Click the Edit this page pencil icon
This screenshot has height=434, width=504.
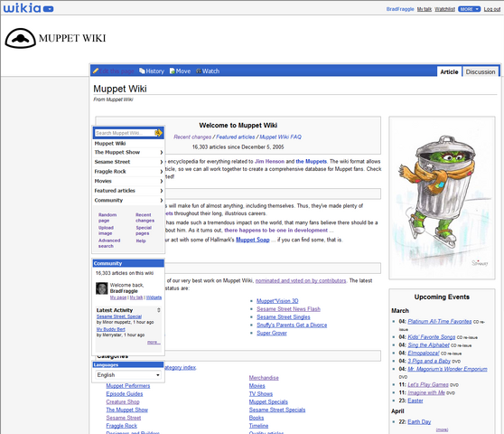point(96,71)
